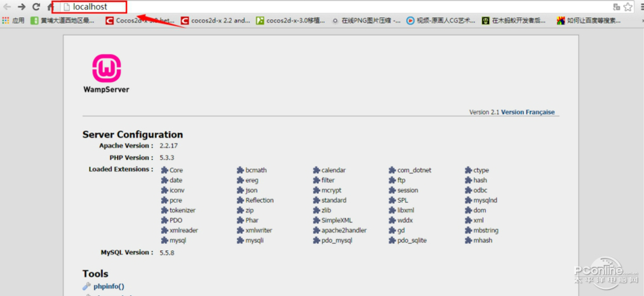
Task: Select the xmlwriter extension name
Action: pos(258,231)
